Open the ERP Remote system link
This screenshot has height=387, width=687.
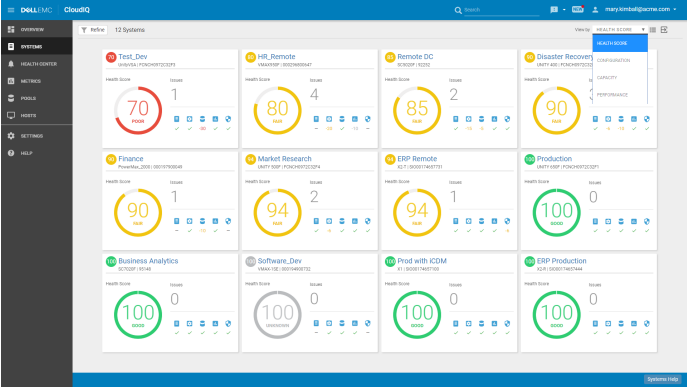coord(417,159)
